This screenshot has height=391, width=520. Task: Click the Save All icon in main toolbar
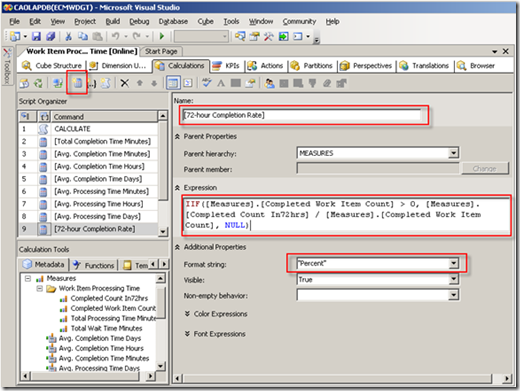click(x=51, y=36)
